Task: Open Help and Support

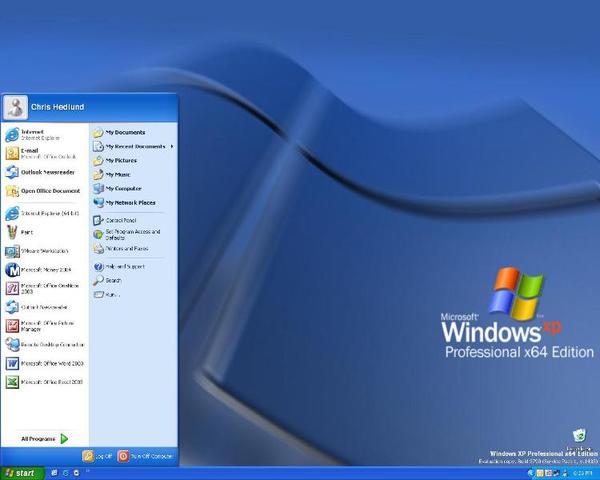Action: point(133,267)
